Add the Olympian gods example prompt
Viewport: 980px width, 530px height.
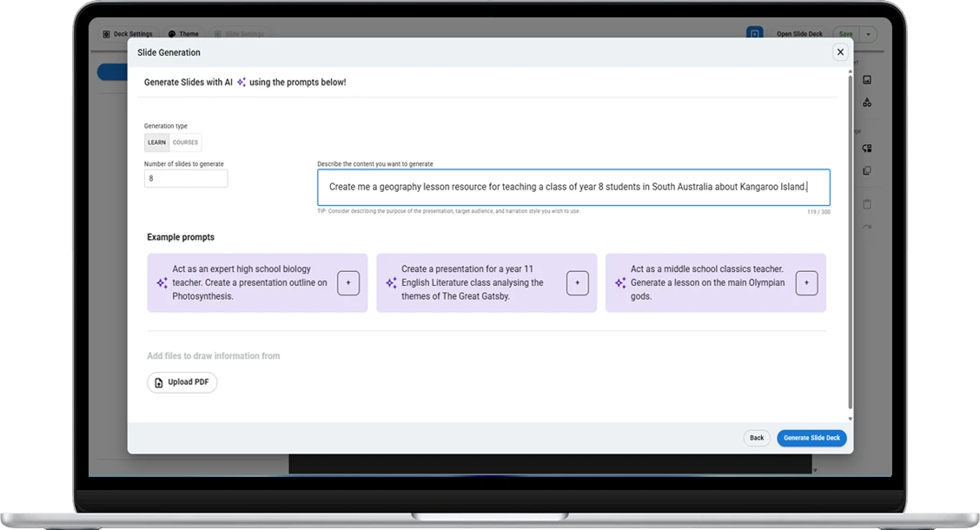click(x=807, y=283)
